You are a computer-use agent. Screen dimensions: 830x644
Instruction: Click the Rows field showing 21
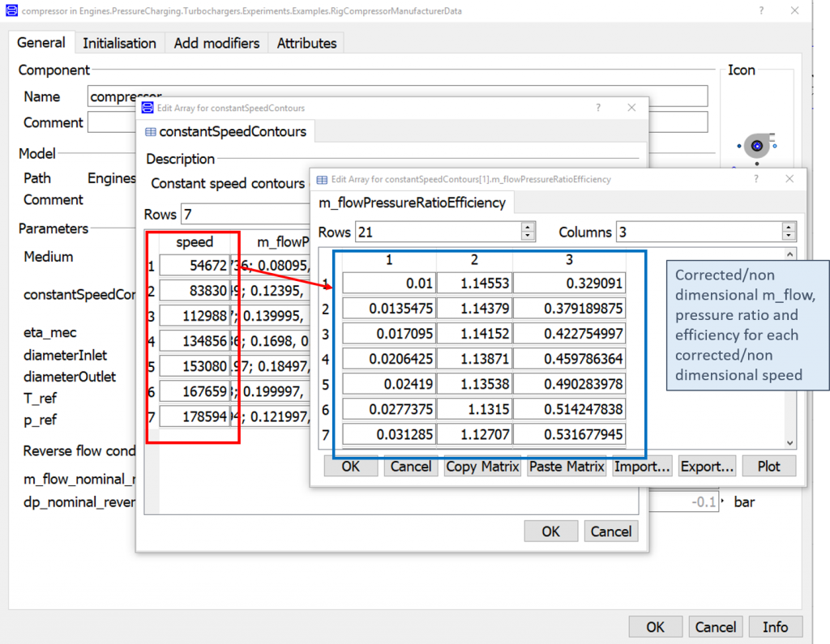coord(439,232)
